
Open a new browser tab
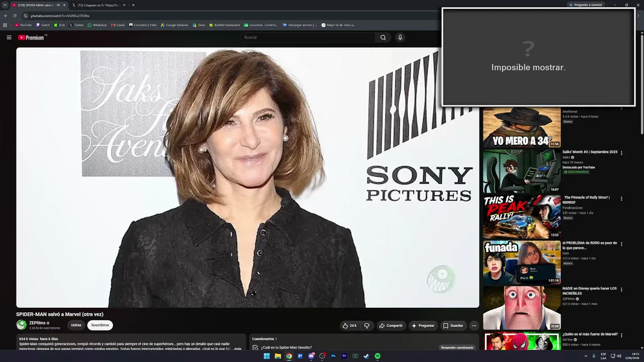pyautogui.click(x=133, y=5)
